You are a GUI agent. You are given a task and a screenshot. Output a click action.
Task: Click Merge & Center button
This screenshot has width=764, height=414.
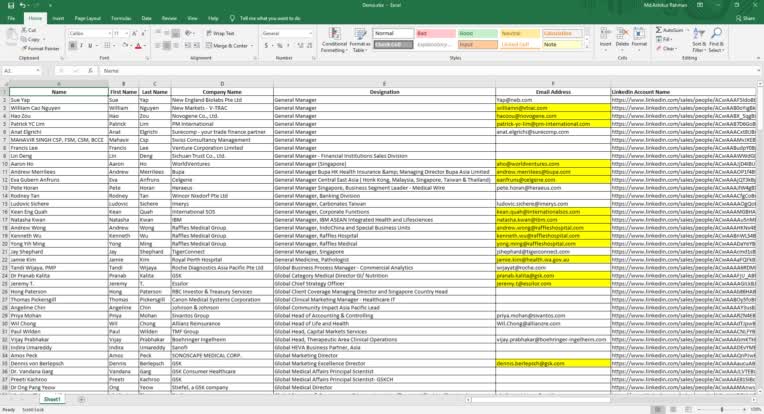[x=227, y=45]
